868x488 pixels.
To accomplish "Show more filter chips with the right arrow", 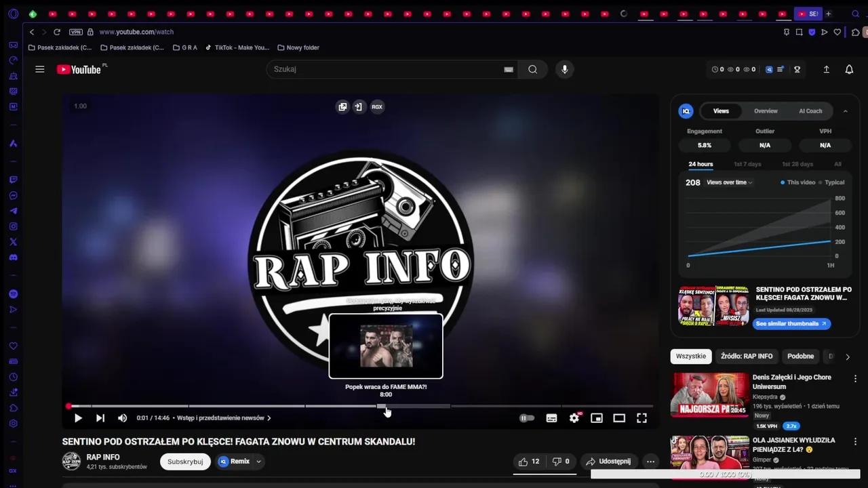I will pyautogui.click(x=847, y=357).
